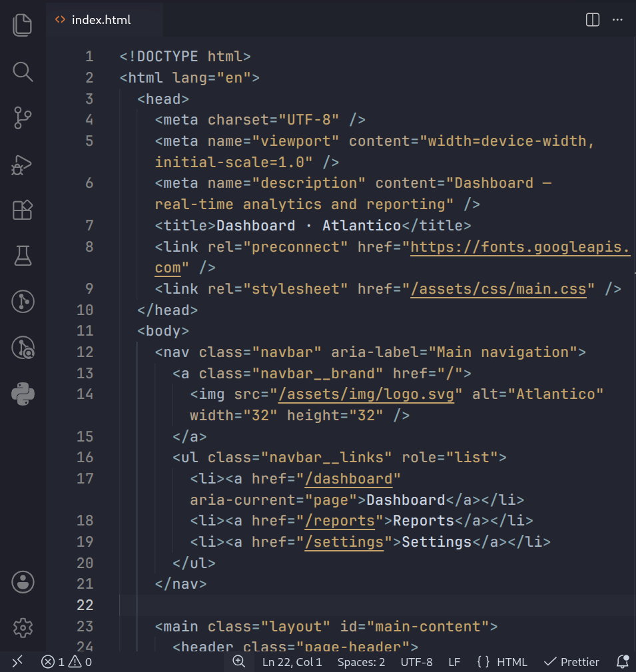Click the Settings link text on line 19
This screenshot has width=636, height=672.
tap(437, 543)
